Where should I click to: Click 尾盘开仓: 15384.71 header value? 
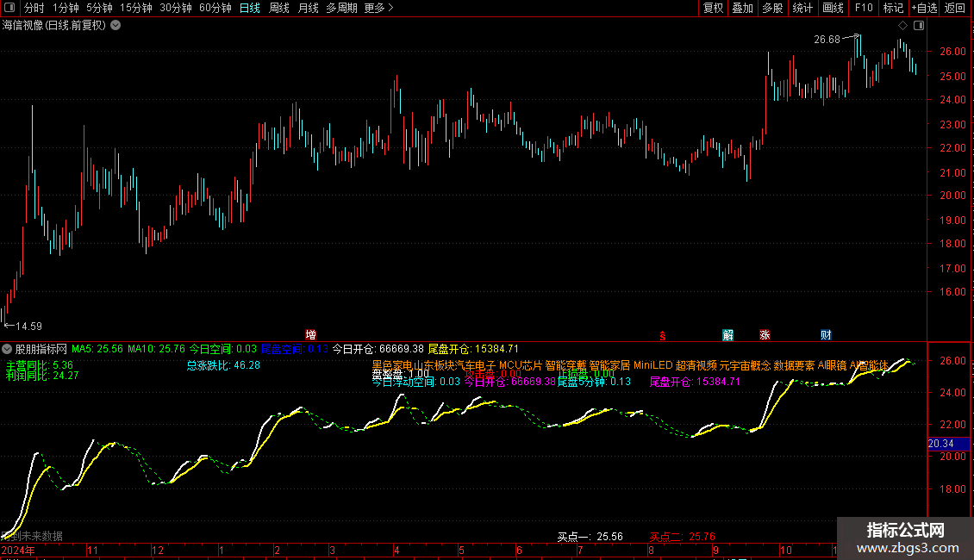pyautogui.click(x=473, y=349)
